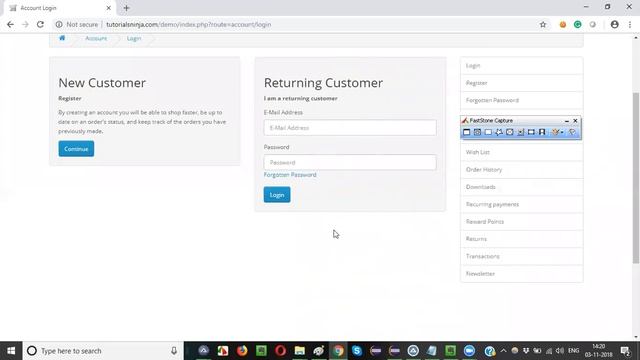Click the ENG language indicator

tap(573, 351)
